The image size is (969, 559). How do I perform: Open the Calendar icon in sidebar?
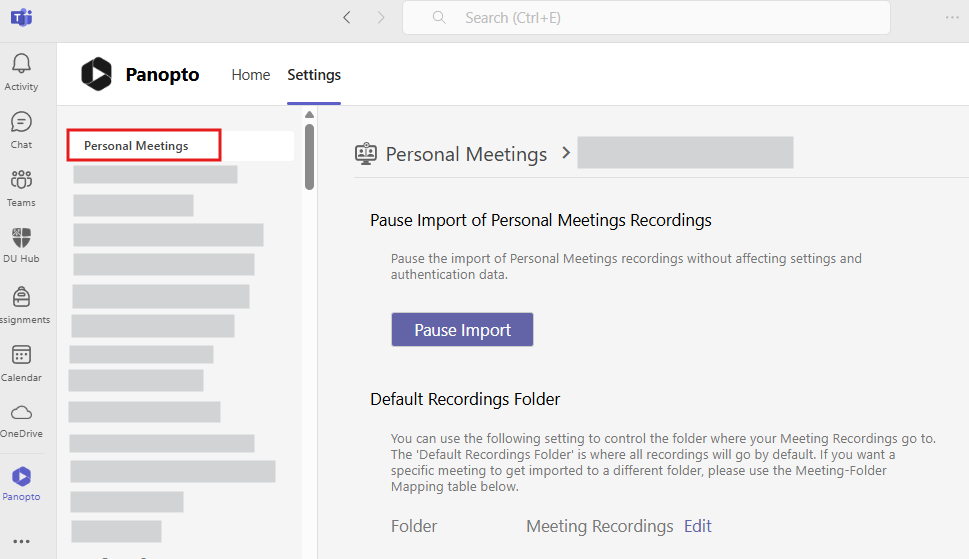tap(21, 355)
